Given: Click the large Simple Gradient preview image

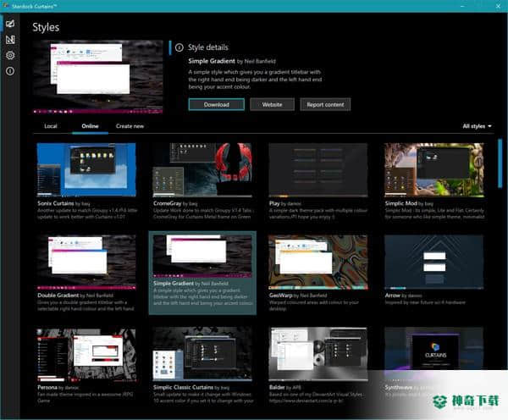Looking at the screenshot, I should point(97,77).
